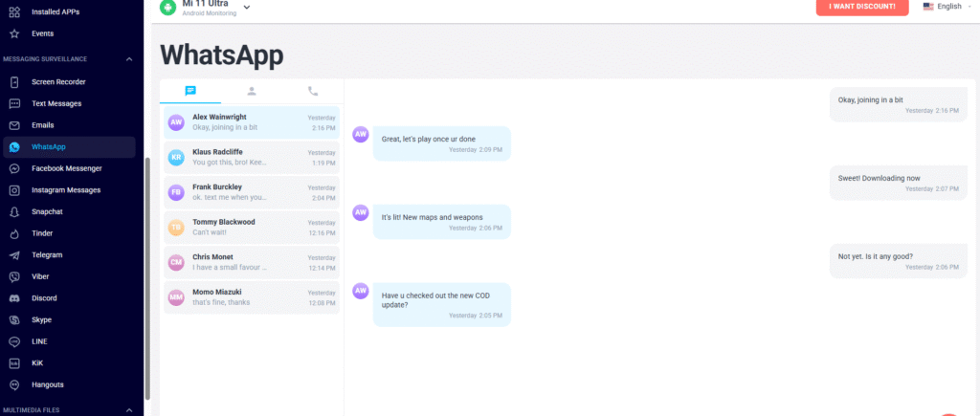Click the Skype icon
The height and width of the screenshot is (416, 980).
click(14, 319)
